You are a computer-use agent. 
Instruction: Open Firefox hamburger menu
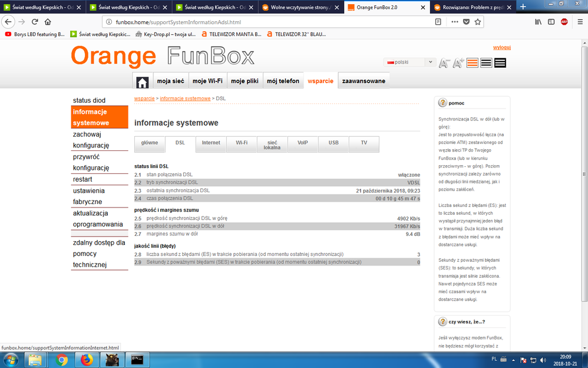point(579,22)
